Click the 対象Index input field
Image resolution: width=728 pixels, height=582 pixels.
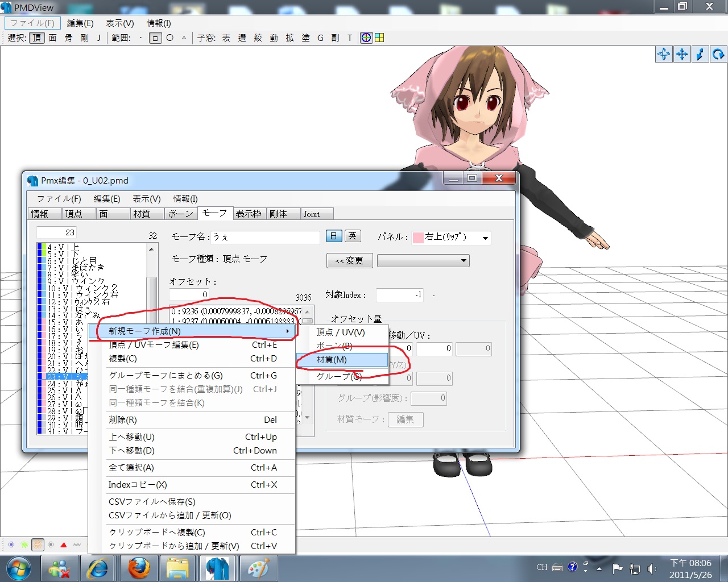click(400, 294)
